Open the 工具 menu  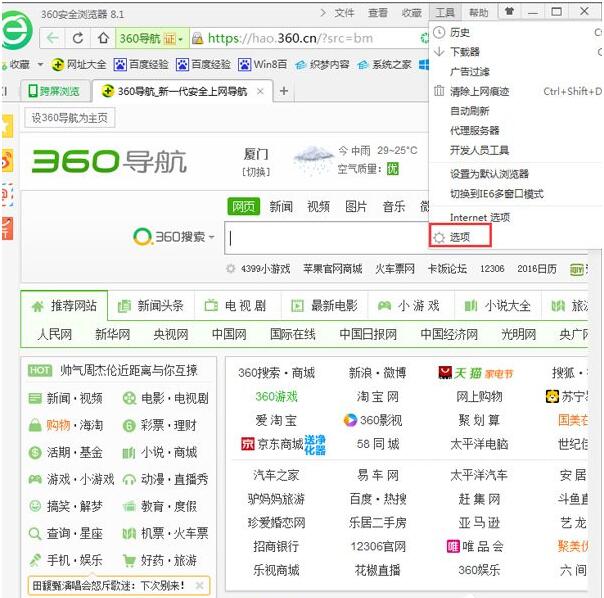pyautogui.click(x=445, y=13)
